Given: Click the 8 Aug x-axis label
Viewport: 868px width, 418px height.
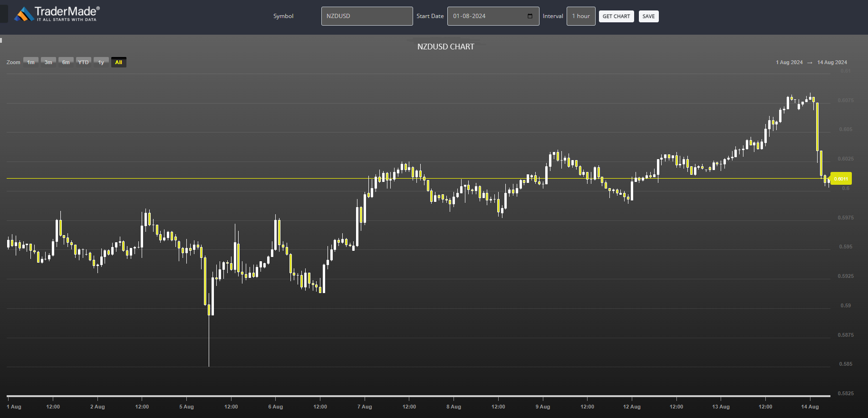Looking at the screenshot, I should point(454,407).
